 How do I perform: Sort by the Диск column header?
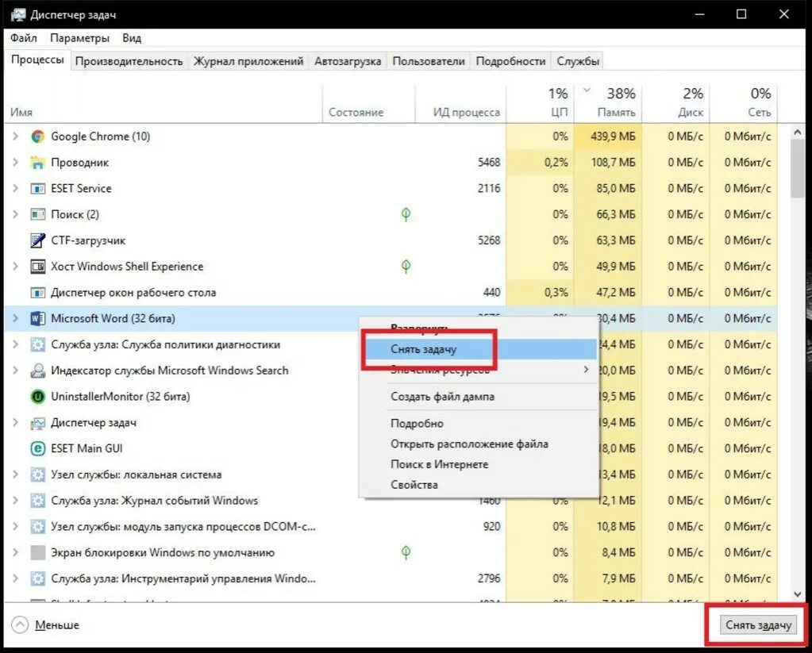[675, 103]
